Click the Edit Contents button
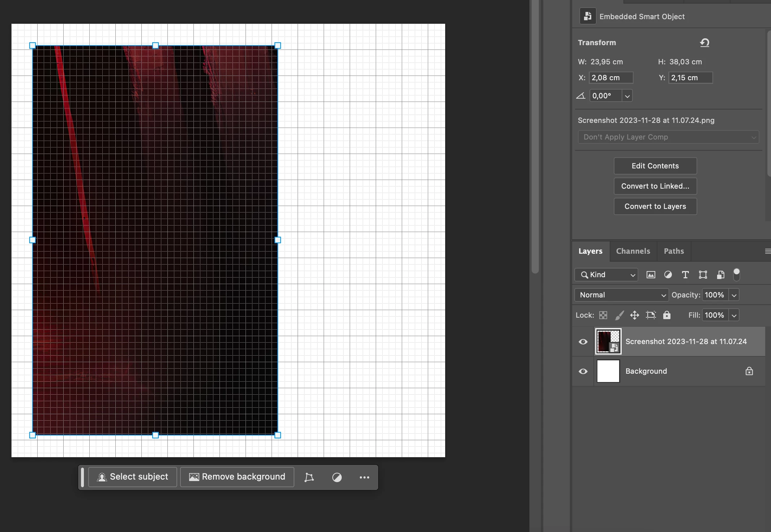The image size is (771, 532). tap(655, 166)
